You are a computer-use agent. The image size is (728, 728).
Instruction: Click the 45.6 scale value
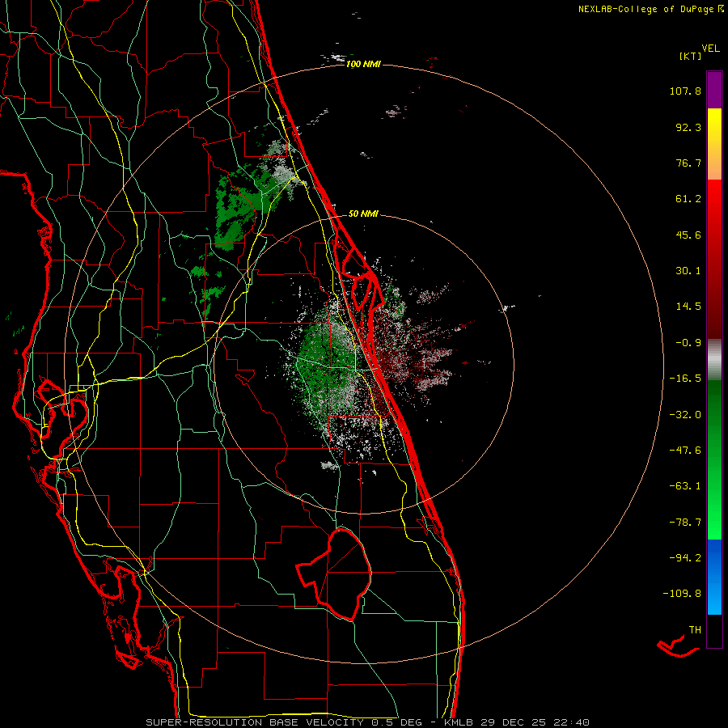tap(688, 235)
